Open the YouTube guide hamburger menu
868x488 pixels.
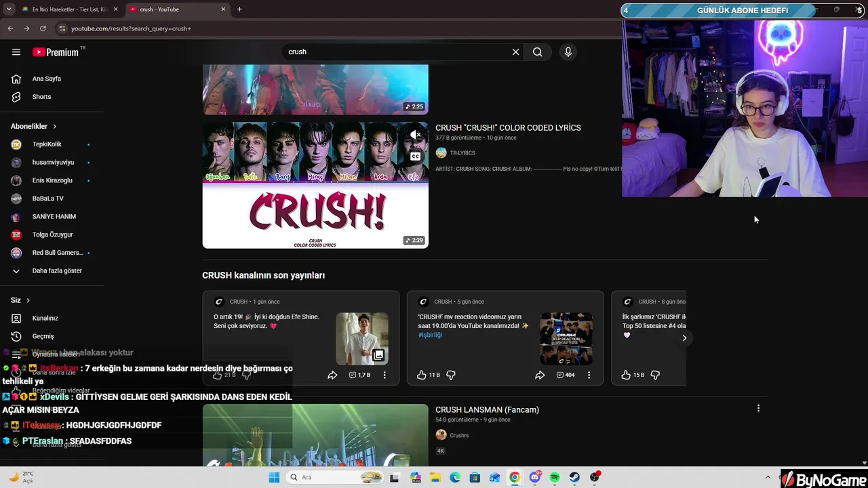(16, 52)
